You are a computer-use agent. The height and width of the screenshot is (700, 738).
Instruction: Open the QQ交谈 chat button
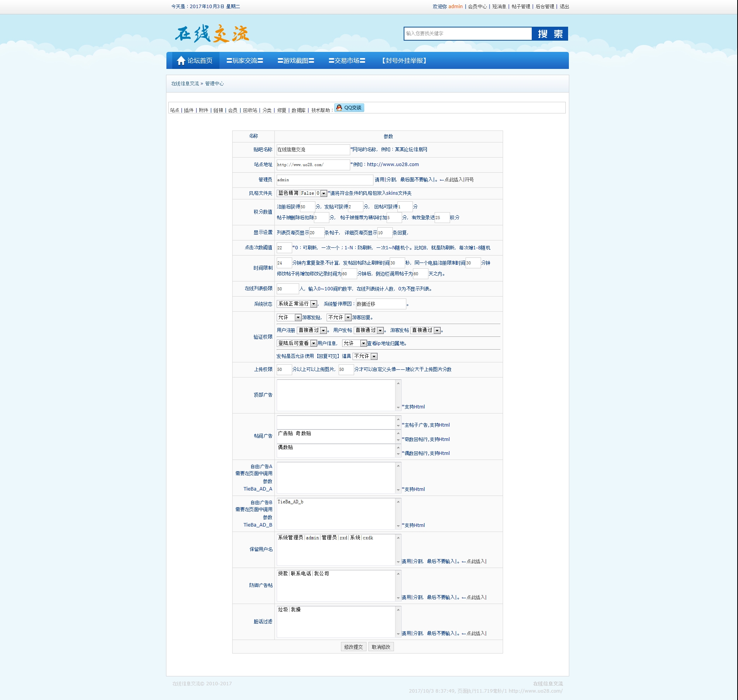[x=349, y=108]
